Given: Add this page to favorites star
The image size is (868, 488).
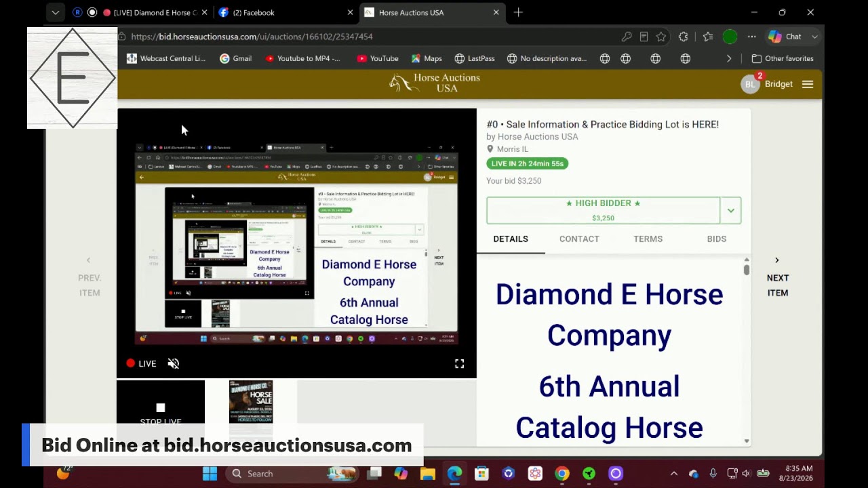Looking at the screenshot, I should tap(661, 37).
